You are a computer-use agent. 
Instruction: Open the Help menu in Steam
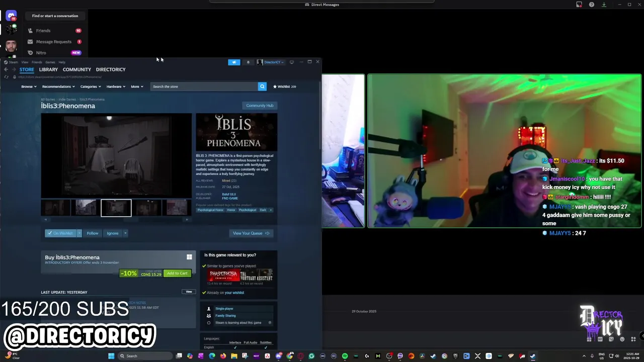[62, 62]
